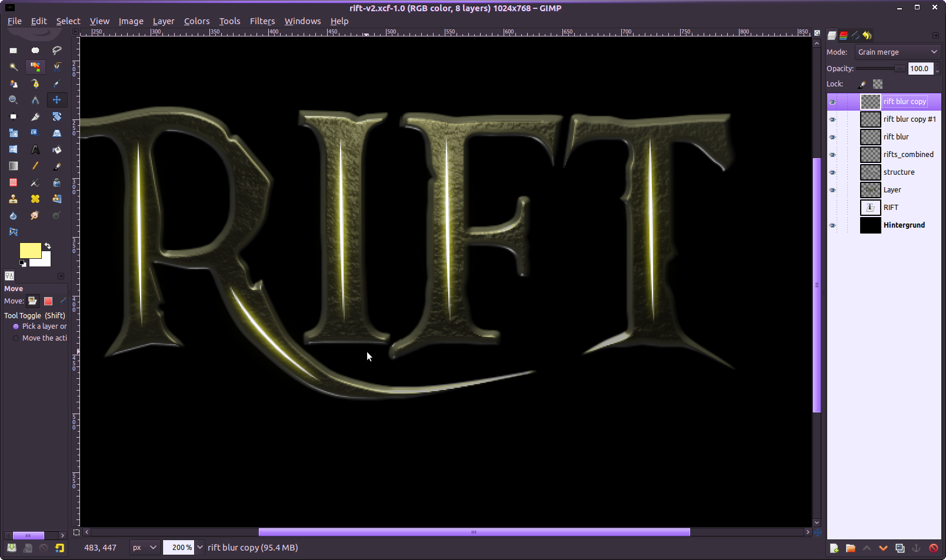The height and width of the screenshot is (560, 946).
Task: Select the Clone stamp tool
Action: click(13, 199)
